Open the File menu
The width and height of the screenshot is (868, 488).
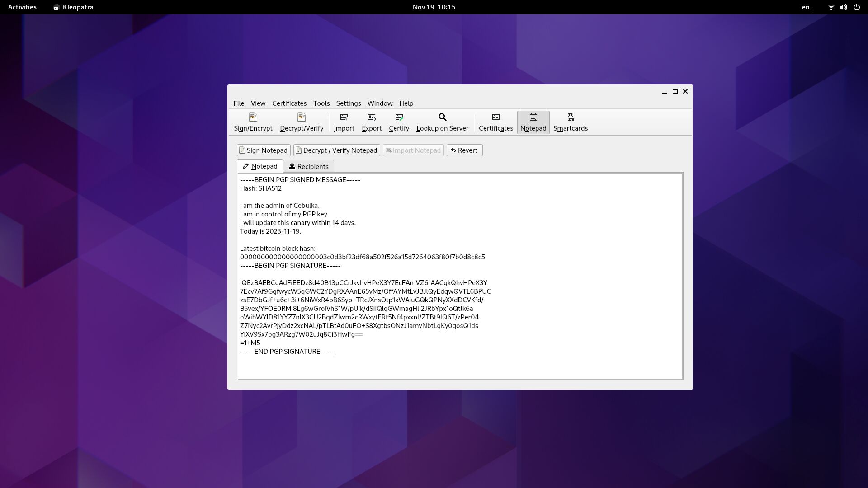[238, 103]
